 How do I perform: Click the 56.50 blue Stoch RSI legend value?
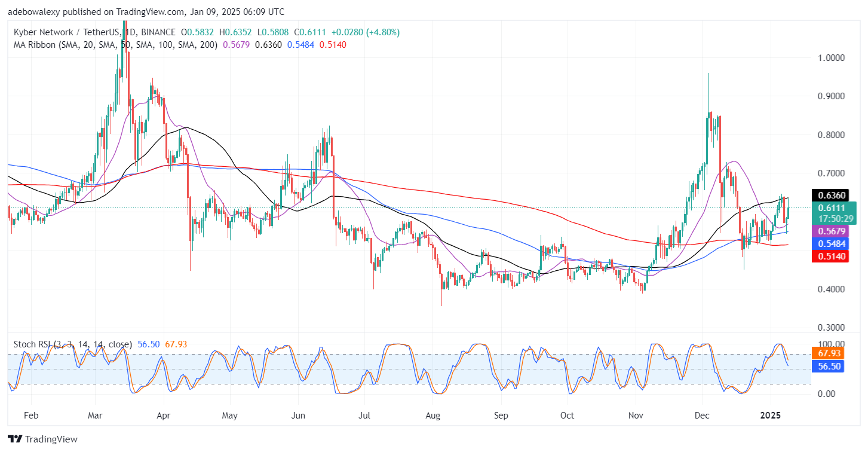coord(148,344)
